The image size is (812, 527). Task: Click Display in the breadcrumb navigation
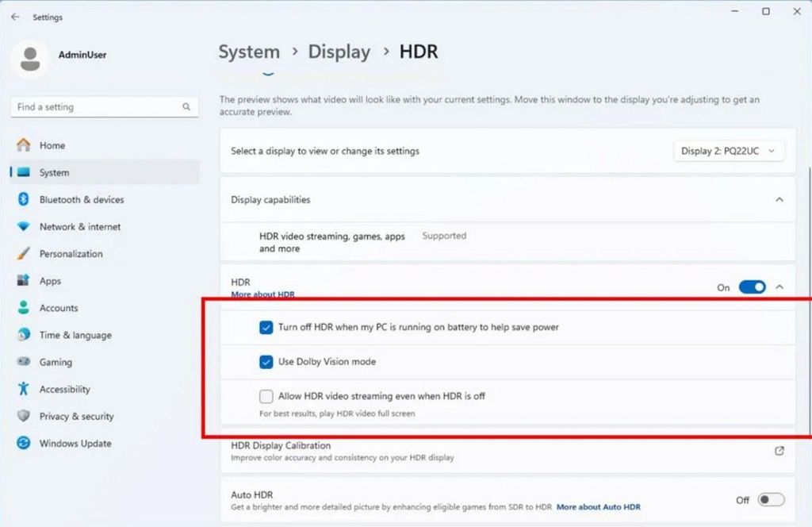coord(339,52)
